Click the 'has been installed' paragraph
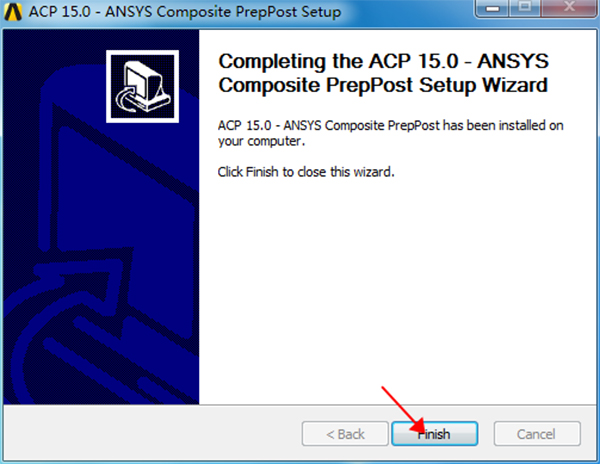The image size is (600, 464). 390,133
